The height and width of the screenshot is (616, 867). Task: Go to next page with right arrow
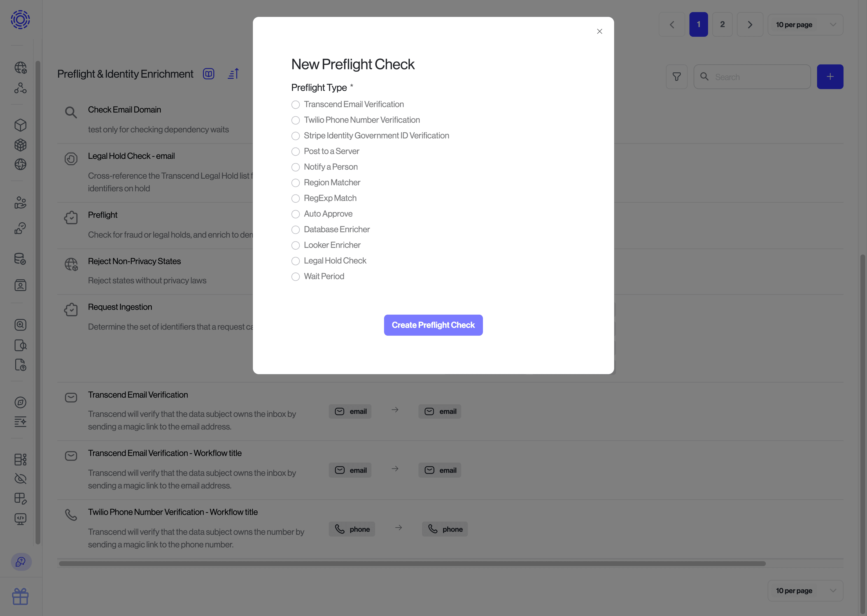click(x=750, y=24)
